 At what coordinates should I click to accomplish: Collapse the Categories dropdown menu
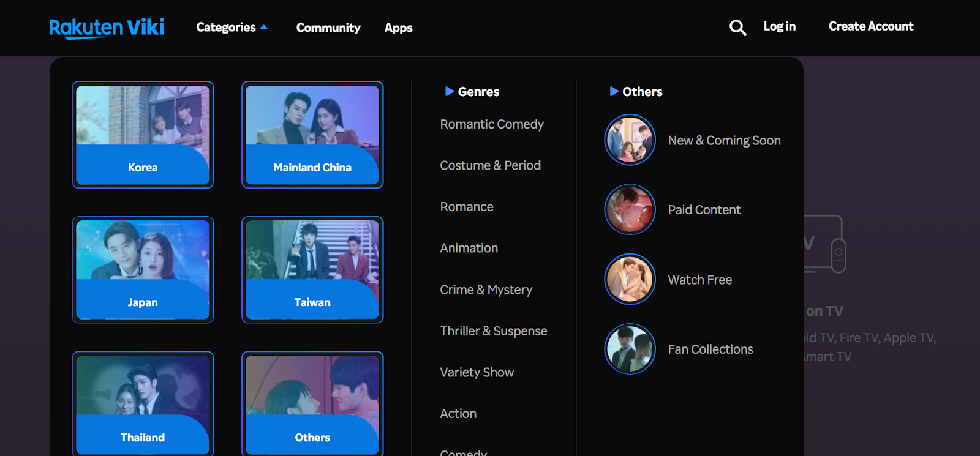232,28
